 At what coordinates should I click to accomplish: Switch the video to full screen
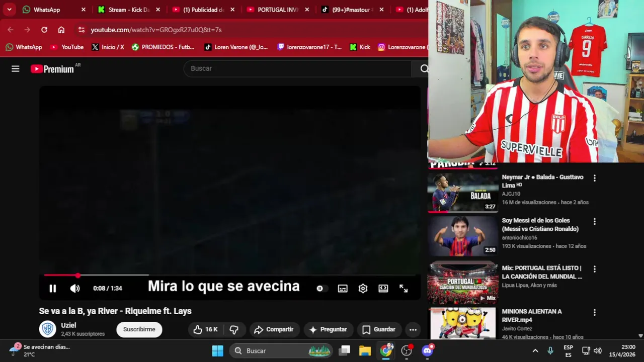pos(404,288)
